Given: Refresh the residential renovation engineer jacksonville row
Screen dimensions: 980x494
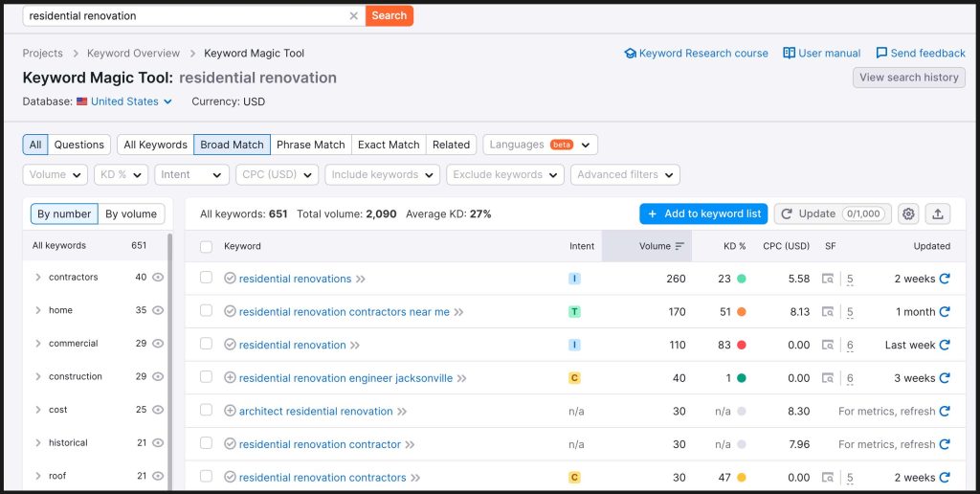Looking at the screenshot, I should 945,378.
